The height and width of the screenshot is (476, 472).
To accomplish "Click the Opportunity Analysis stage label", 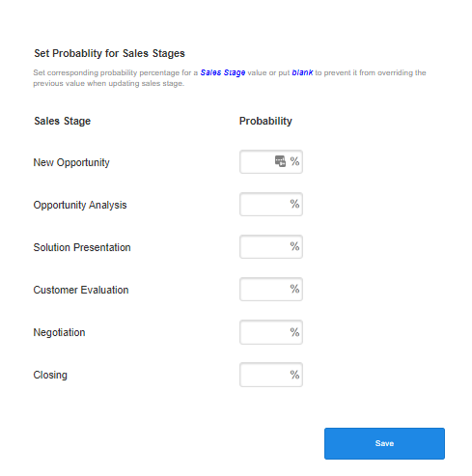I will pyautogui.click(x=80, y=205).
